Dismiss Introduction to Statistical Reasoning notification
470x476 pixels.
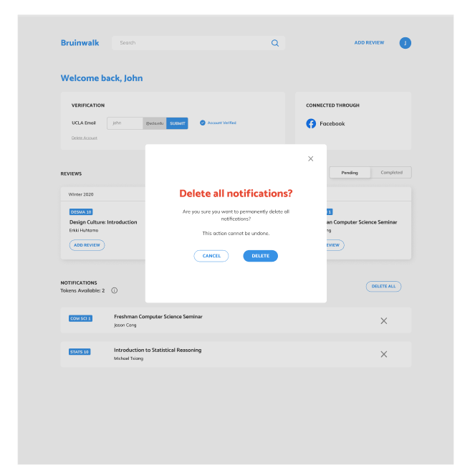point(383,354)
